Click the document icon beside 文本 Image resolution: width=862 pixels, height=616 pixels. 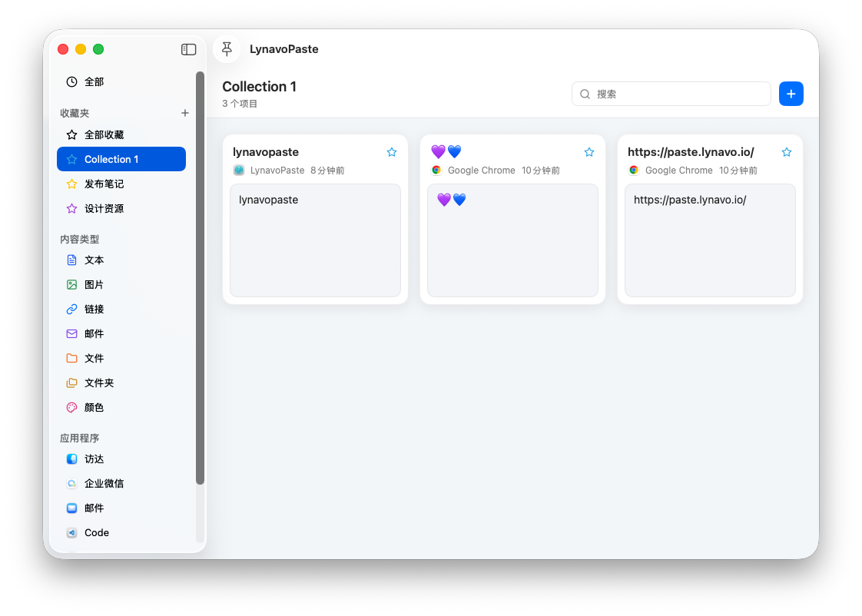pos(72,260)
